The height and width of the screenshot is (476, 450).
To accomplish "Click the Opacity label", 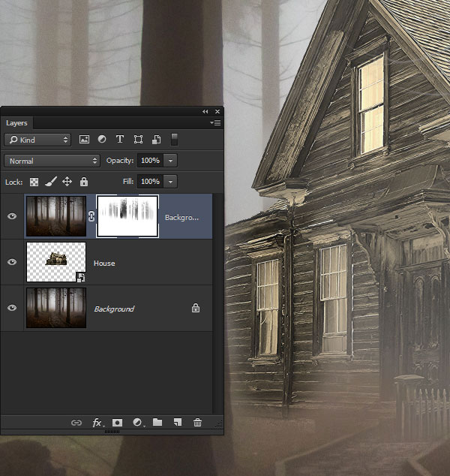I will click(120, 161).
